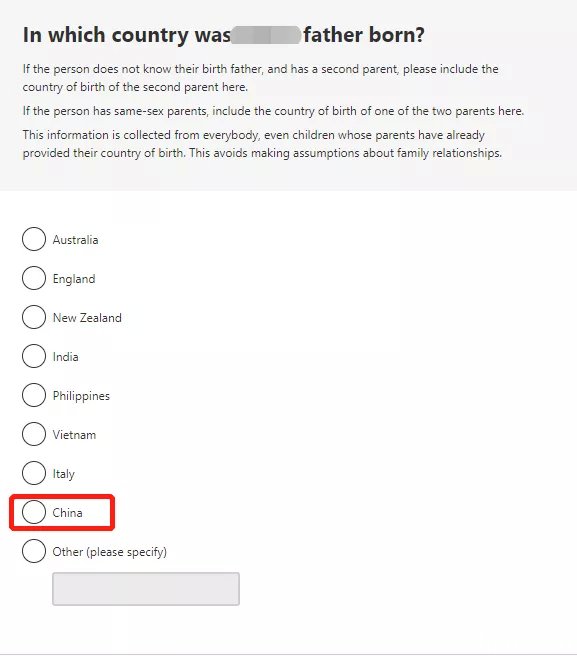Click the text field under Other option

pyautogui.click(x=146, y=589)
